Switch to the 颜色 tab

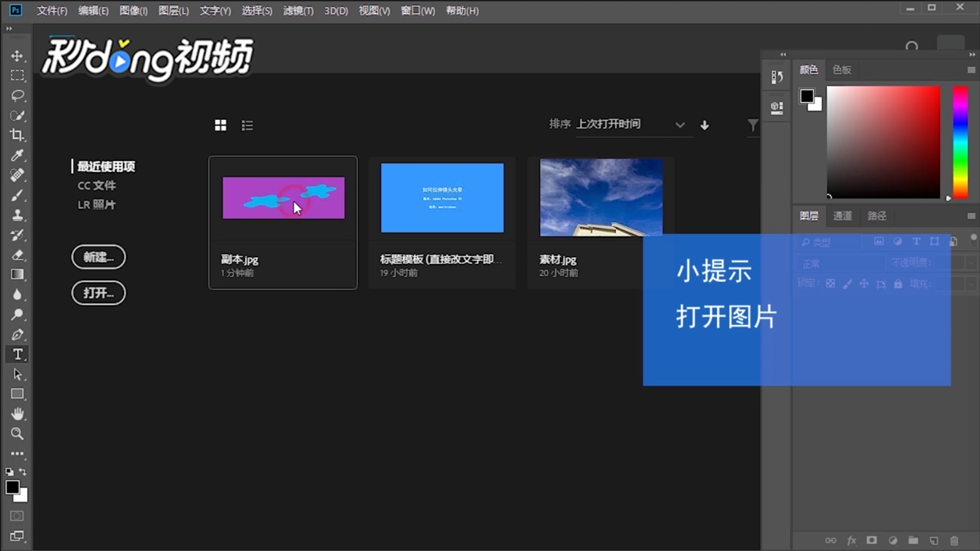tap(809, 70)
